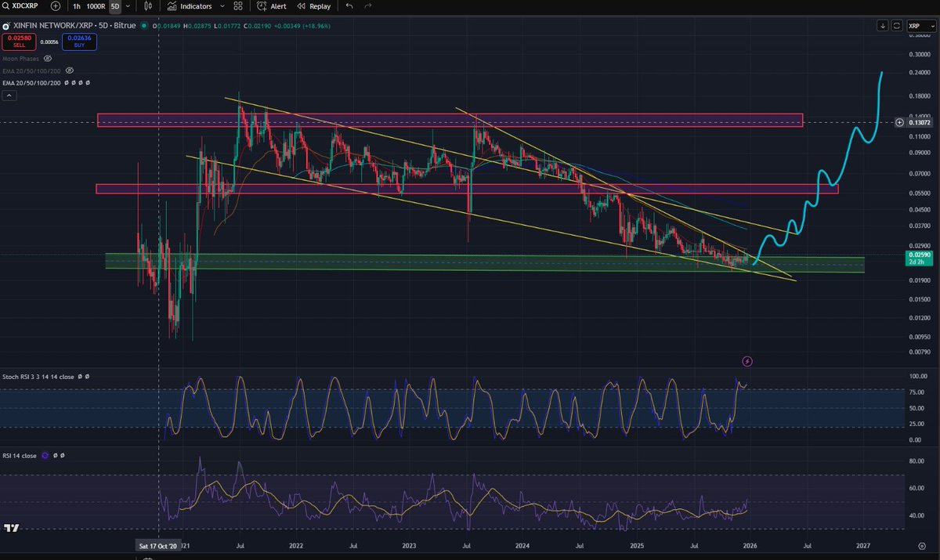Viewport: 940px width, 560px height.
Task: Show Moon Phases using its eye toggle
Action: pos(48,59)
